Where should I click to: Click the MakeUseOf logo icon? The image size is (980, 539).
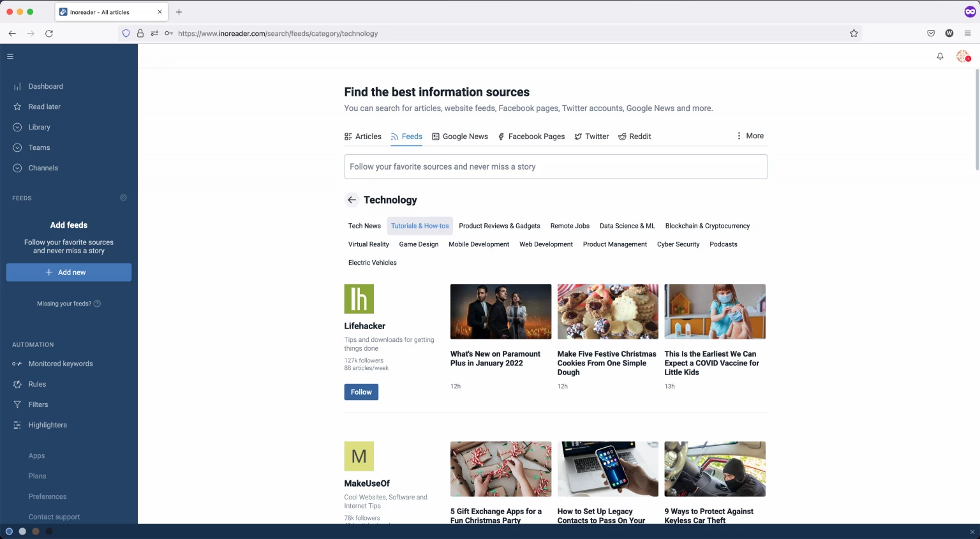[359, 456]
